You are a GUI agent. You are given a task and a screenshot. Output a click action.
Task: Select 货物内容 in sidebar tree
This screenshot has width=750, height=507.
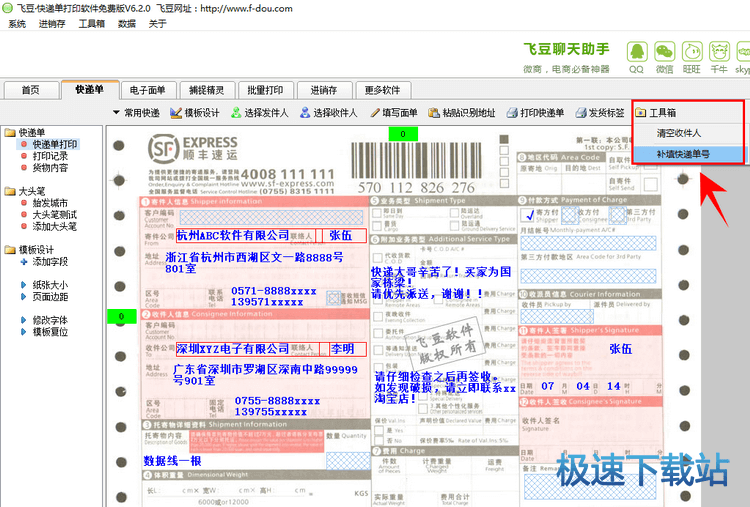pos(50,168)
